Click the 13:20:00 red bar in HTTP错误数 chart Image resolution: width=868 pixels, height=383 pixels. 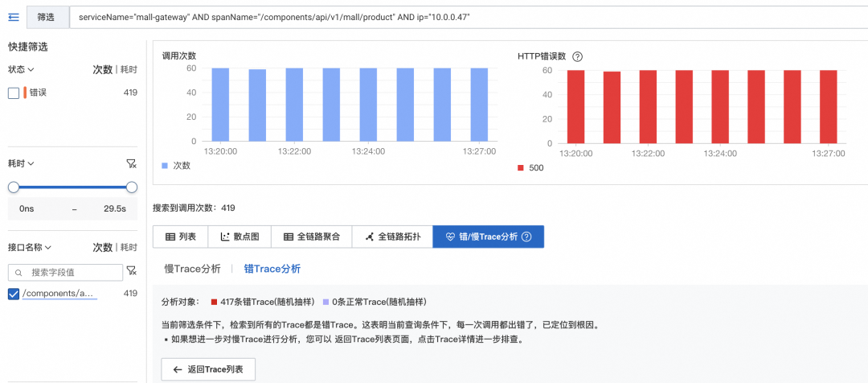575,107
